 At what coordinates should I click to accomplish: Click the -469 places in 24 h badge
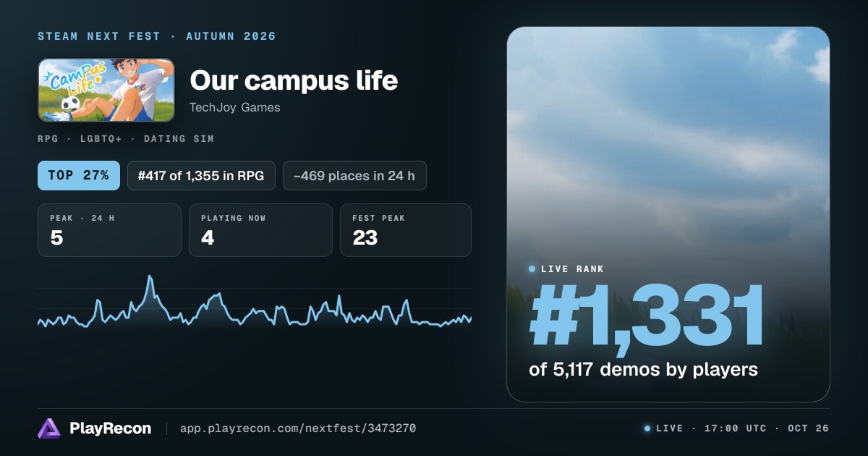(x=354, y=175)
